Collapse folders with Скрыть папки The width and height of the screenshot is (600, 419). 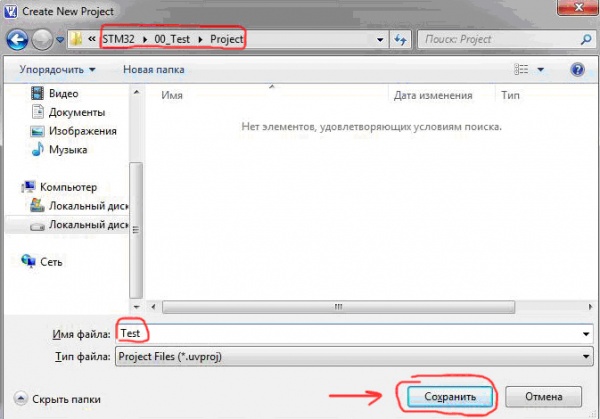pyautogui.click(x=57, y=399)
